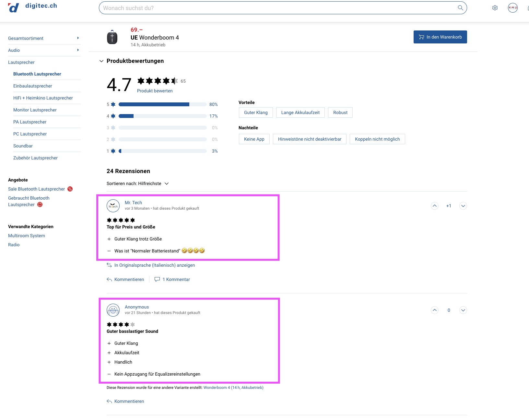This screenshot has height=420, width=529.
Task: Click the digitec logo icon
Action: coord(13,7)
